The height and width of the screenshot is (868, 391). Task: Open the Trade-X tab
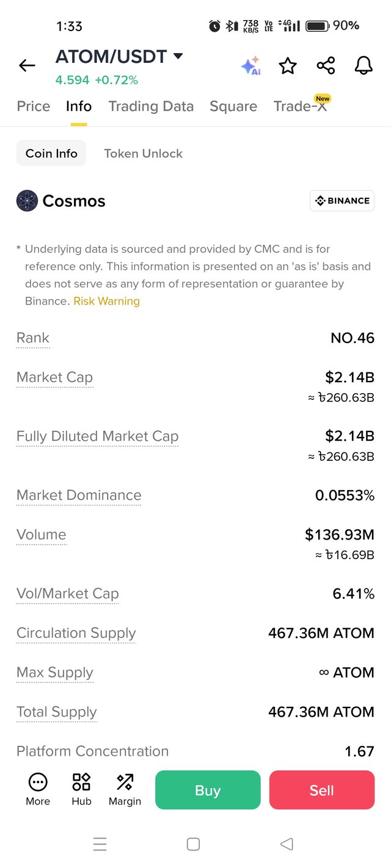click(x=301, y=106)
